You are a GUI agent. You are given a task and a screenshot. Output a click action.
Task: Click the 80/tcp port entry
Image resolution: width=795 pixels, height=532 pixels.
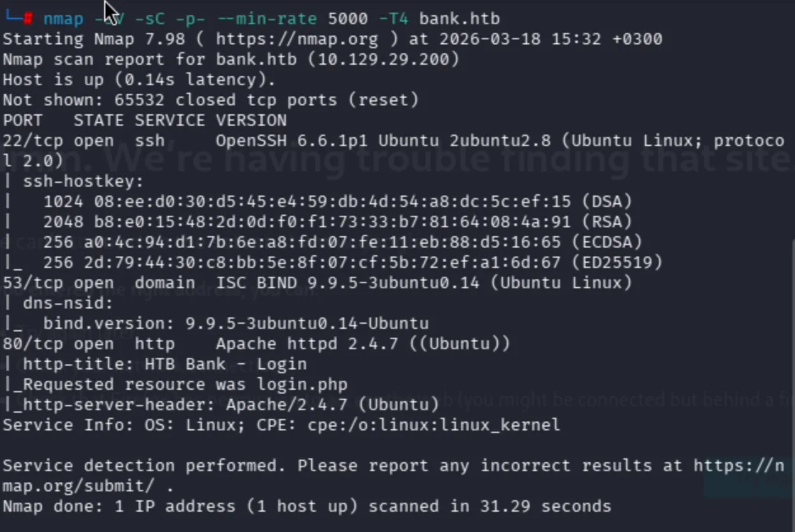click(33, 344)
